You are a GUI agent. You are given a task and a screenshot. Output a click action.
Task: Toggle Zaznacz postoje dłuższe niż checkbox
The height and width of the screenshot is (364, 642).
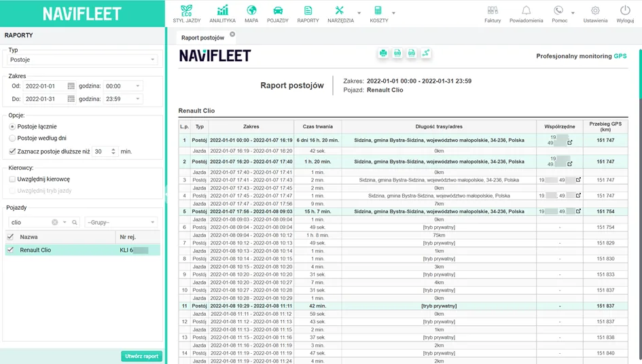point(12,151)
